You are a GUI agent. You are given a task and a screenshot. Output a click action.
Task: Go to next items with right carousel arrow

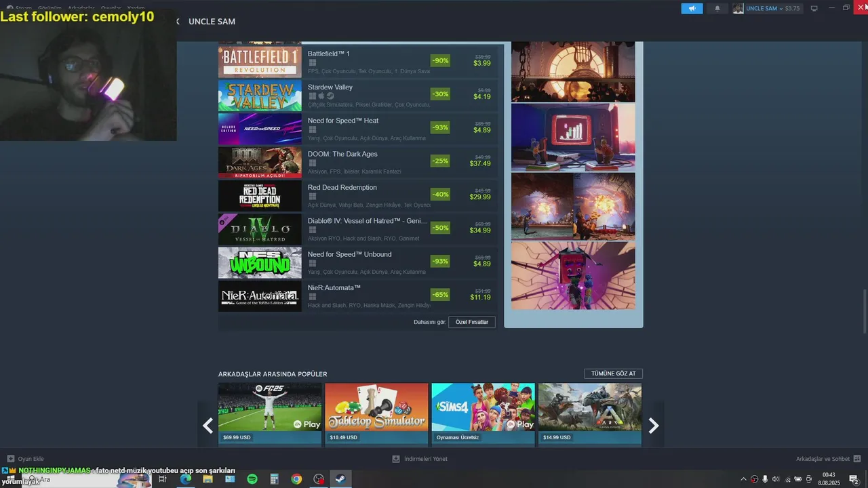click(653, 426)
